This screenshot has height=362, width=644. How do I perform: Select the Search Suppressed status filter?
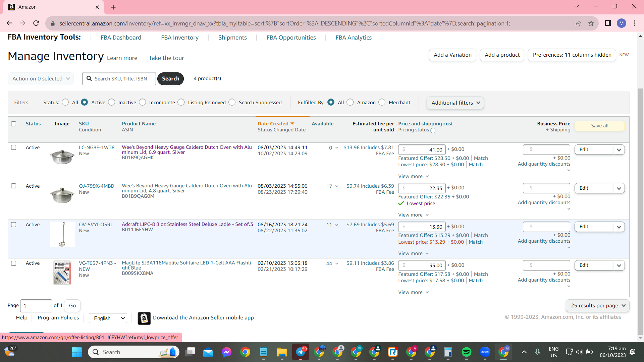[x=232, y=102]
